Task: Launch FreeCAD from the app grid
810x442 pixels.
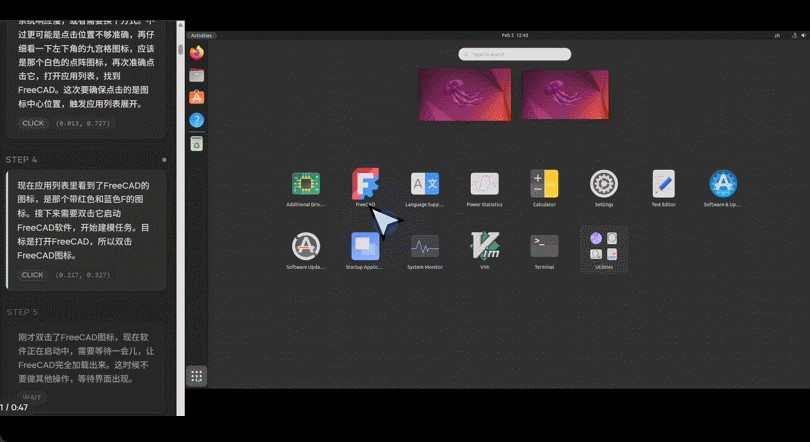Action: [365, 184]
